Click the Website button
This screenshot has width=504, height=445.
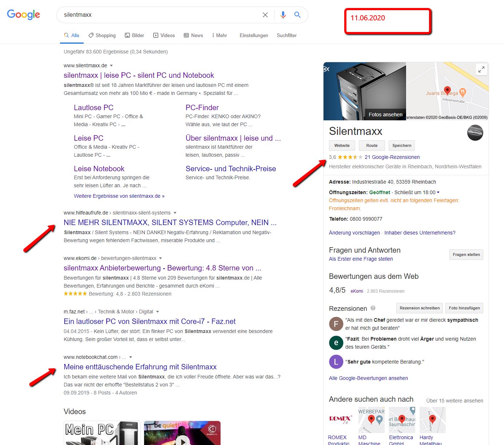tap(342, 145)
